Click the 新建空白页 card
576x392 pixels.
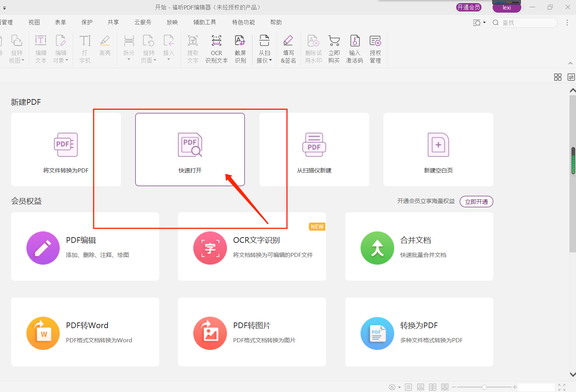[438, 150]
